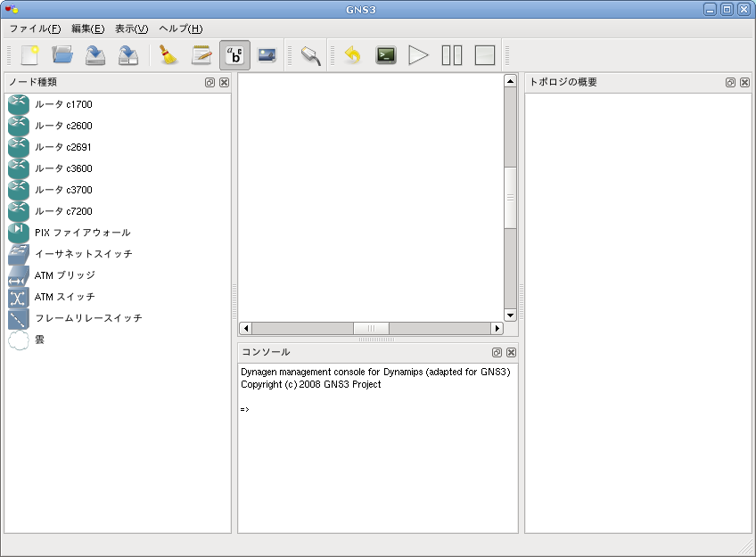The width and height of the screenshot is (756, 557).
Task: Select the ルータ c7200 router icon
Action: coord(19,211)
